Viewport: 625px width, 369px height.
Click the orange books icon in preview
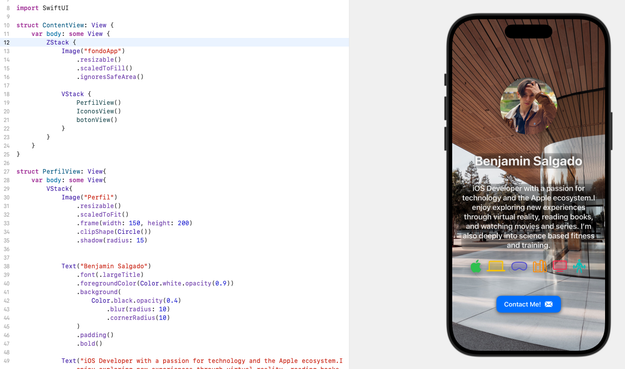click(540, 266)
